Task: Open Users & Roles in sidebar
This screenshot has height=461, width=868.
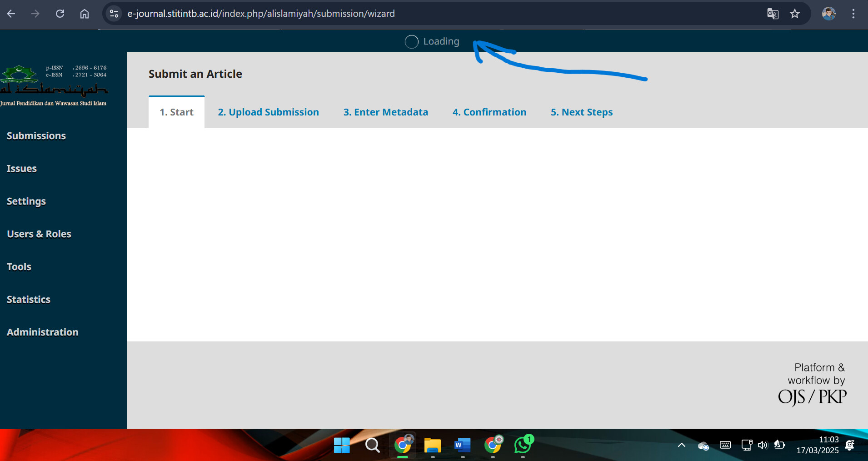Action: pyautogui.click(x=39, y=234)
